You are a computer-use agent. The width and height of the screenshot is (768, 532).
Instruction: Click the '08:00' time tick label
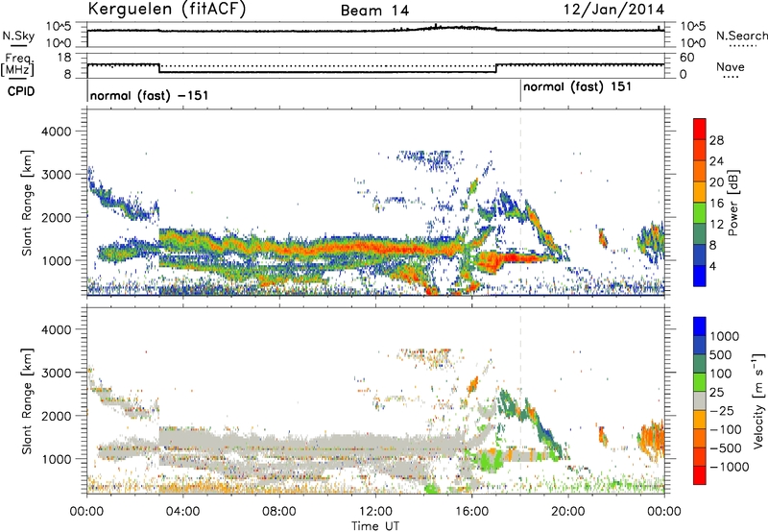pos(279,512)
